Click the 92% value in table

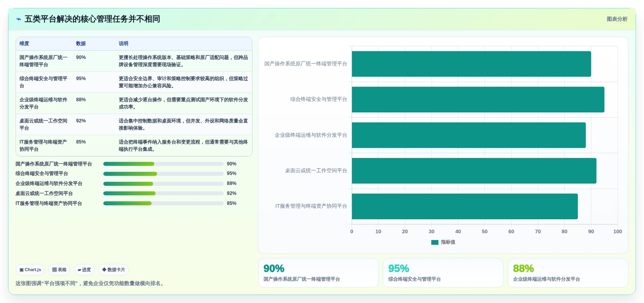(81, 121)
